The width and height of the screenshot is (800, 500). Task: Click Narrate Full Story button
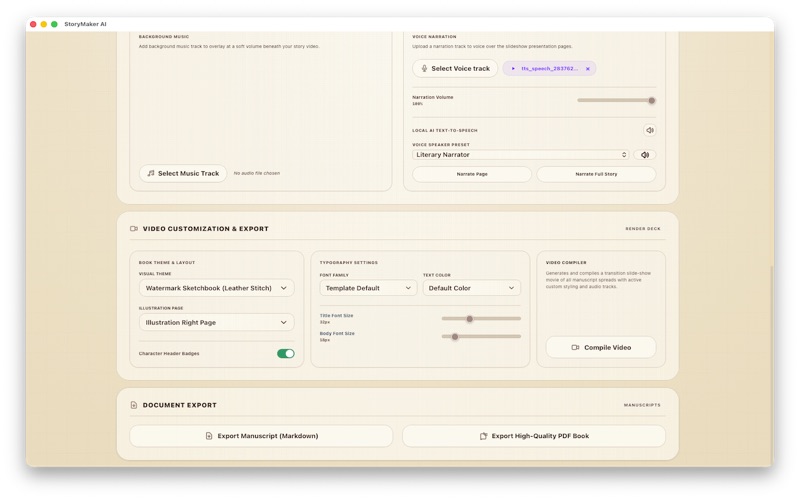596,174
